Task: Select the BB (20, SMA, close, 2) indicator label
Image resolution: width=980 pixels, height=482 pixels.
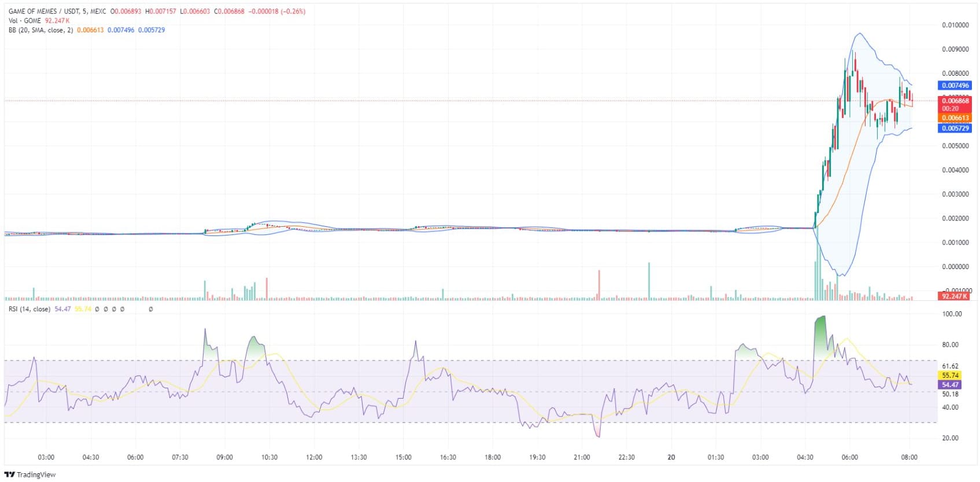Action: (40, 30)
